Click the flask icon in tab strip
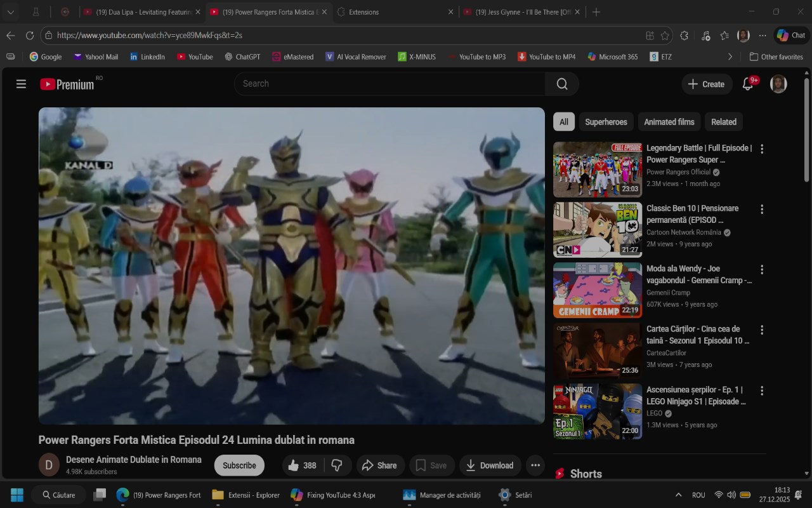812x508 pixels. (36, 12)
